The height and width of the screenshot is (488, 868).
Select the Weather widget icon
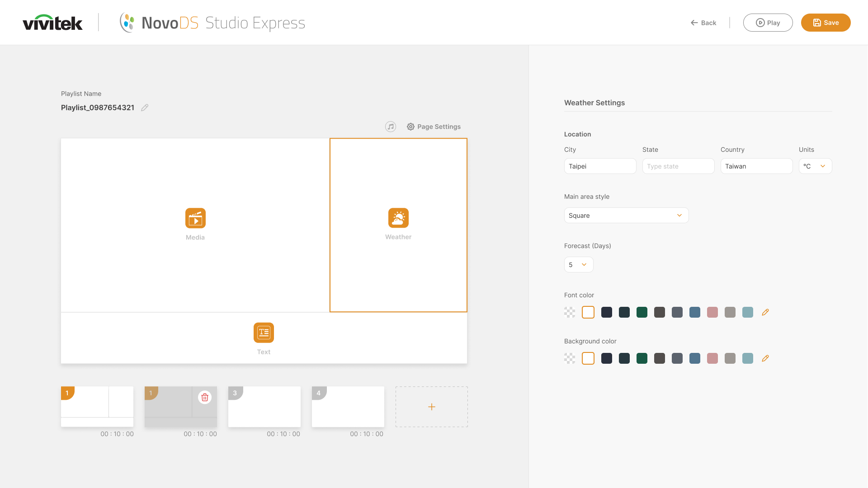tap(398, 218)
